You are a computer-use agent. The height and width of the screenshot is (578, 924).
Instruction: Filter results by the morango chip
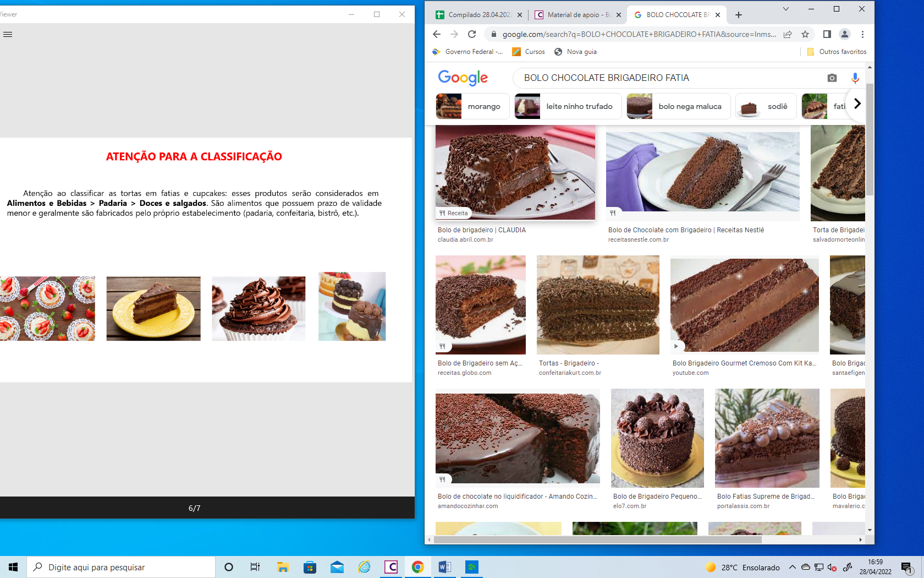pos(472,106)
